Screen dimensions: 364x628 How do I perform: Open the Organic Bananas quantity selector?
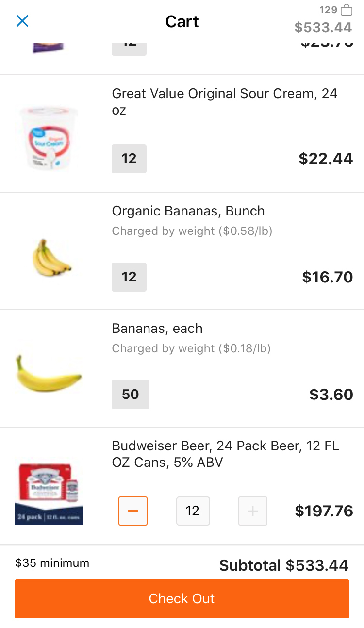click(x=129, y=277)
